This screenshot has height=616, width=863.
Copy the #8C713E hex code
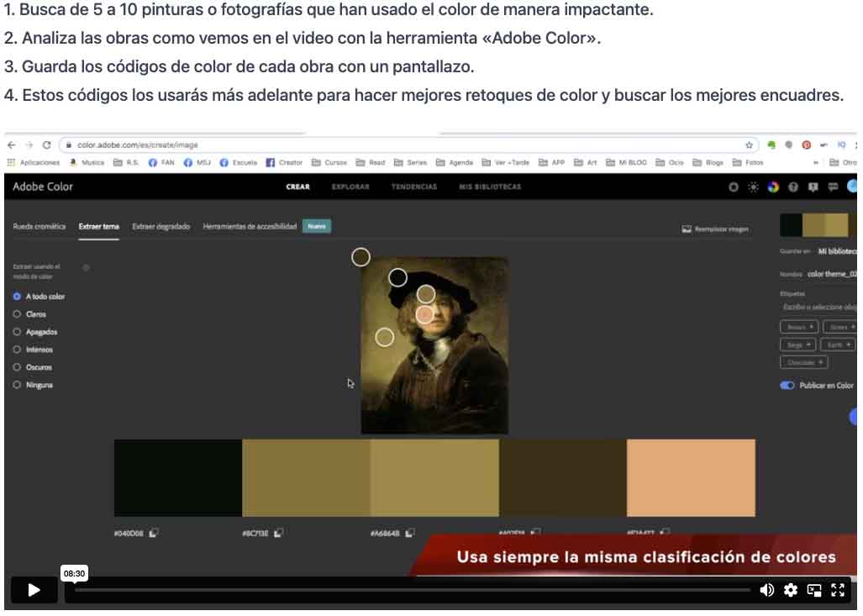(x=278, y=533)
